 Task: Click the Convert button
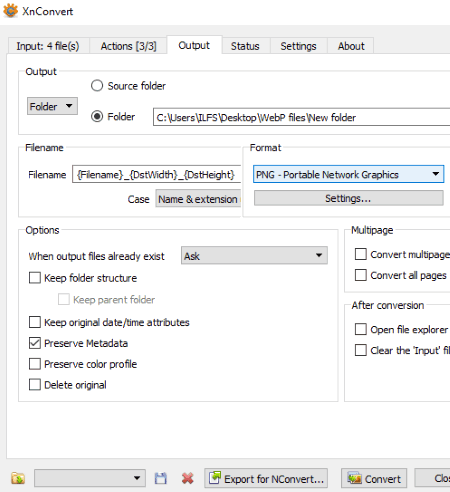(x=374, y=478)
